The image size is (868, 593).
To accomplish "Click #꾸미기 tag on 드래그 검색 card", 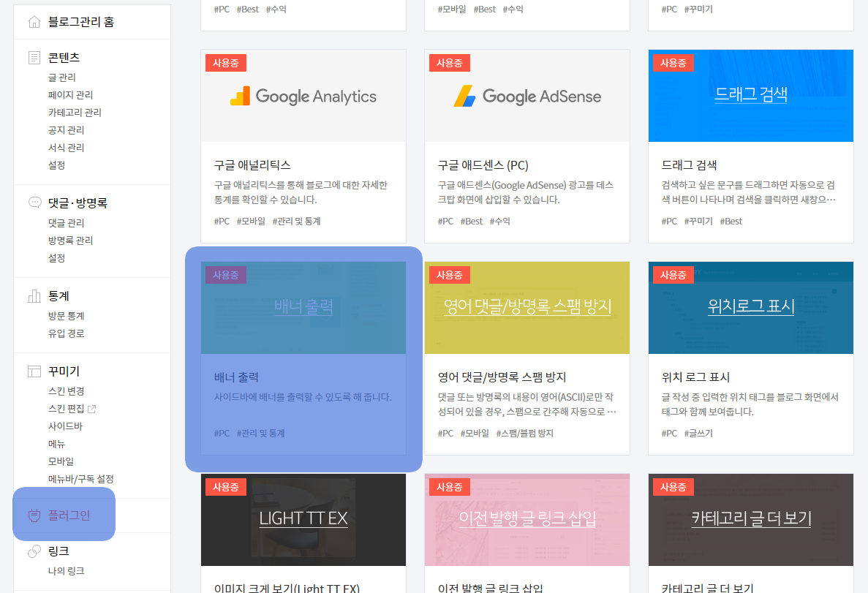I will [698, 221].
